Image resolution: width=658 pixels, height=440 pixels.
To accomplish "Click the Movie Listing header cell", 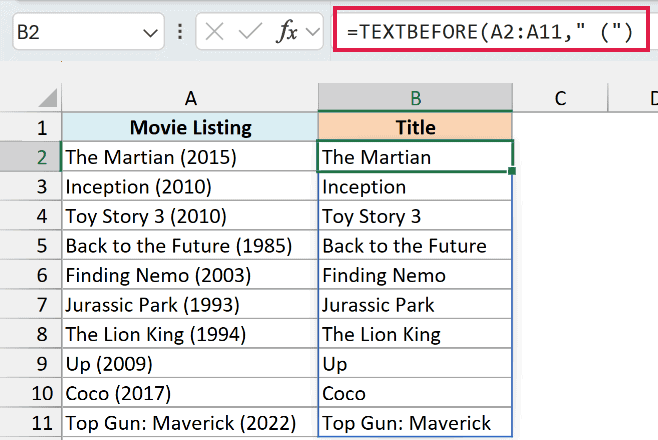I will 190,128.
